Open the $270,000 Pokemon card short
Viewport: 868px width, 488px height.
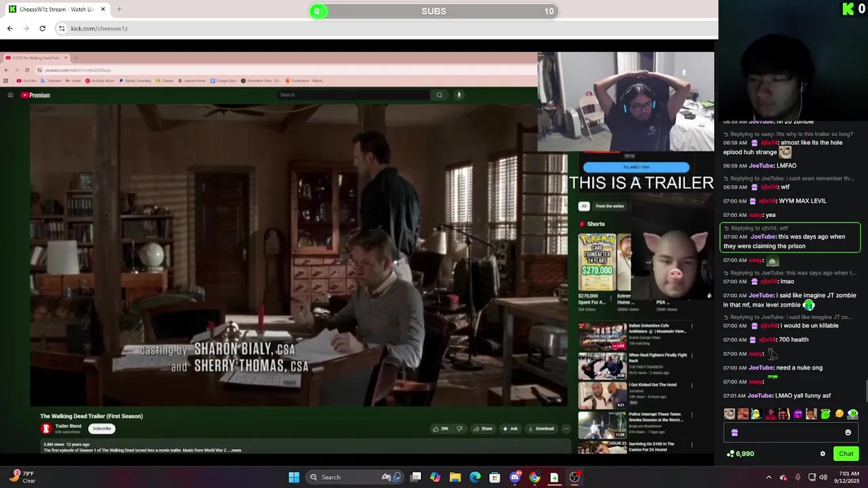597,262
